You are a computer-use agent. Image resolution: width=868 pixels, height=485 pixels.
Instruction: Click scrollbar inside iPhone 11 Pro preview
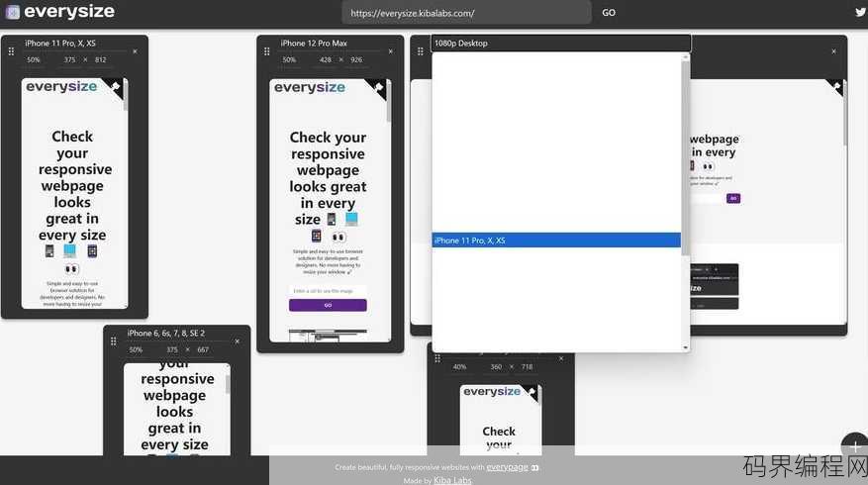click(x=126, y=96)
